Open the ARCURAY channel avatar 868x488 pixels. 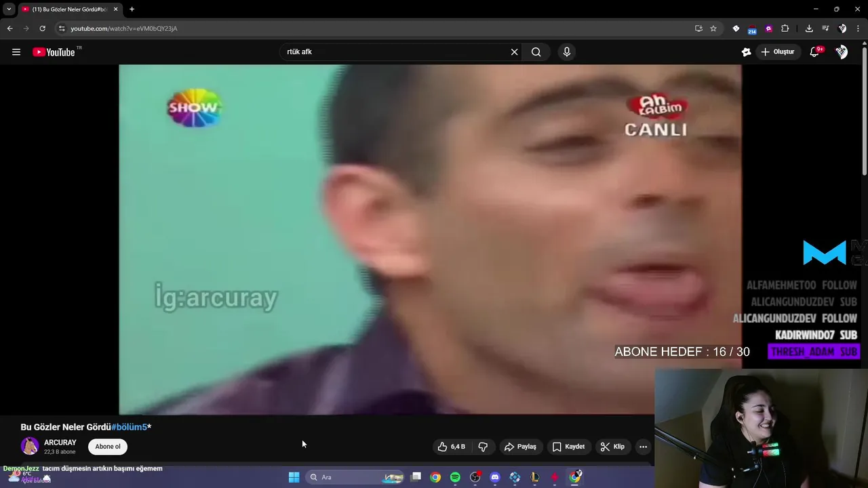click(x=30, y=446)
